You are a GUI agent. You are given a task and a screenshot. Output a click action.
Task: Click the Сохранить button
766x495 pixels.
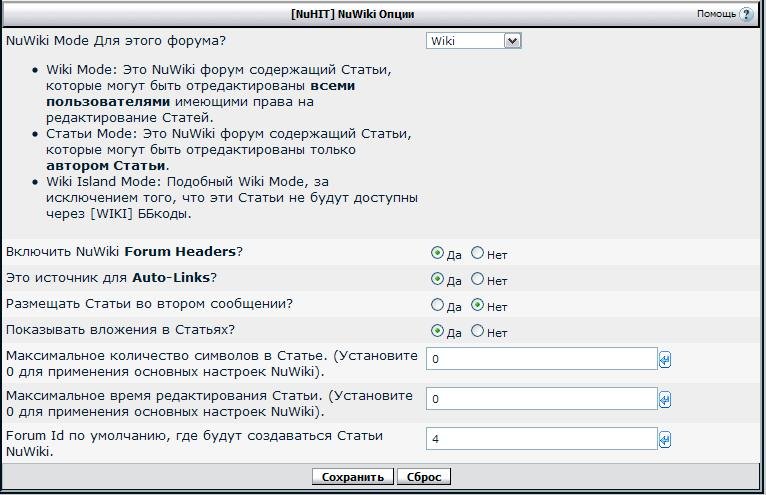coord(353,477)
